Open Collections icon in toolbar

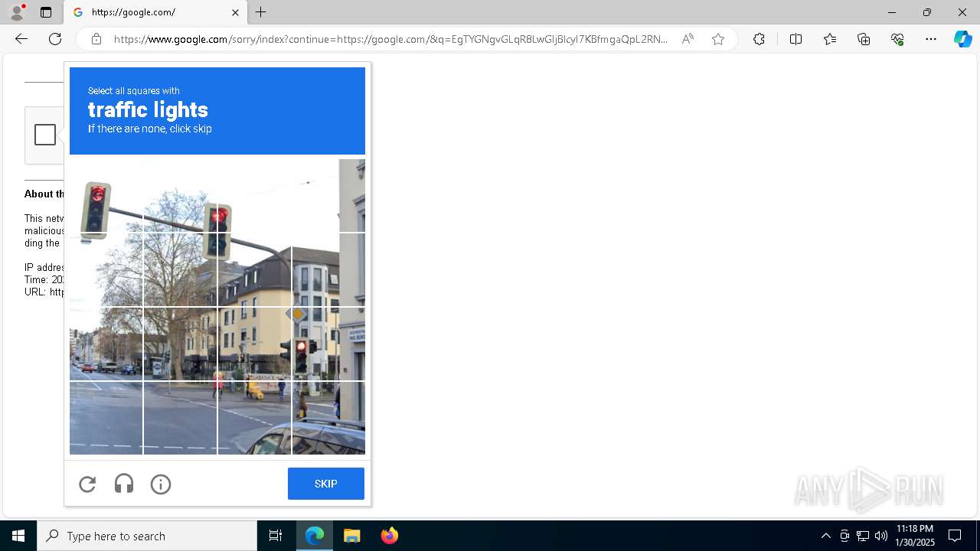coord(864,39)
